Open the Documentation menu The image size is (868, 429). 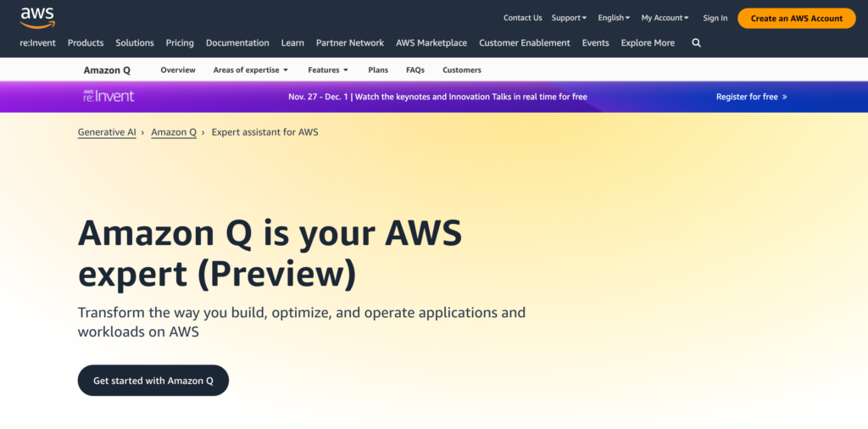[x=237, y=42]
